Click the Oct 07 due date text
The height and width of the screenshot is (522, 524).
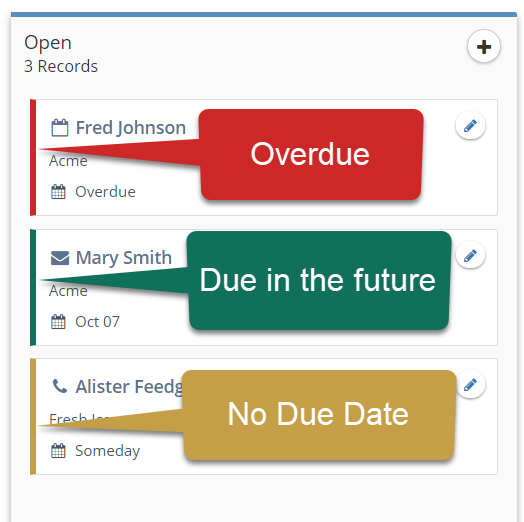tap(97, 322)
